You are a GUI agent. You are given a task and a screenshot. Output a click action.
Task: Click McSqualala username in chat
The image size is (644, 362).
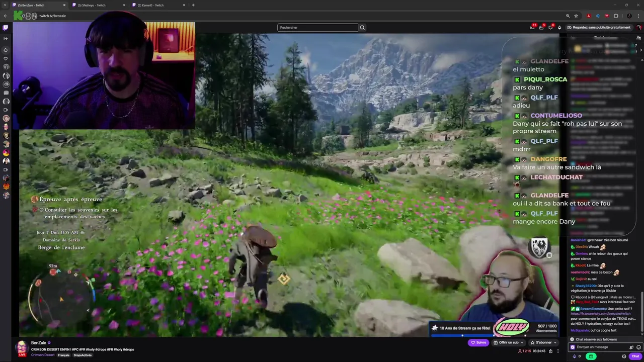click(579, 330)
